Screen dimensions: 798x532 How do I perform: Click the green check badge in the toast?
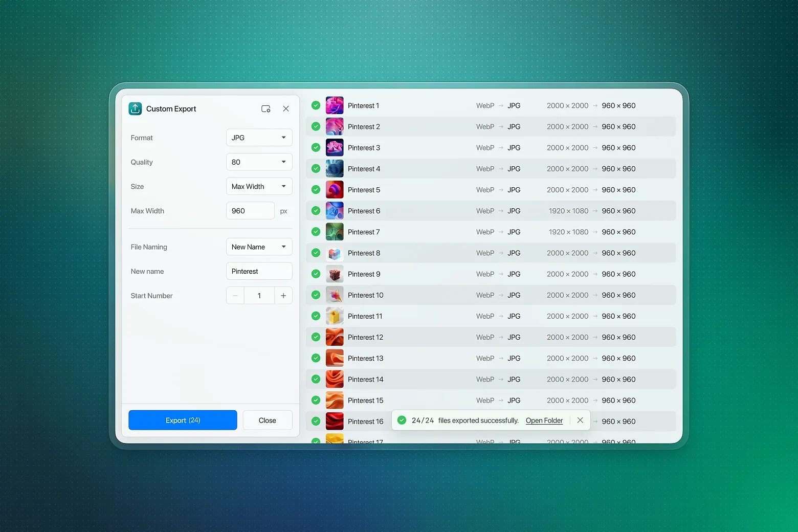[x=402, y=420]
